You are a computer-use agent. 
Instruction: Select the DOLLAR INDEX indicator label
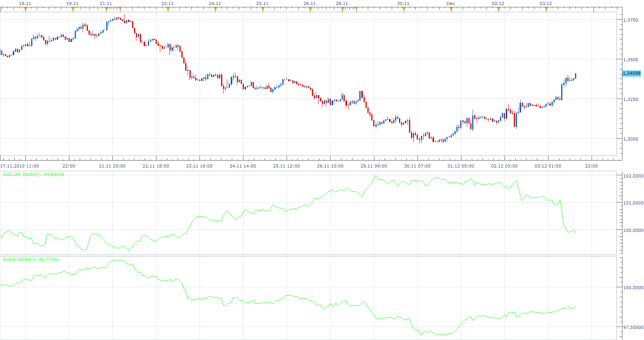(34, 175)
